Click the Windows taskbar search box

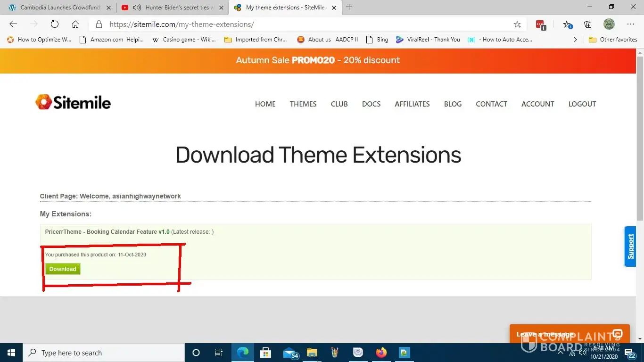[104, 353]
